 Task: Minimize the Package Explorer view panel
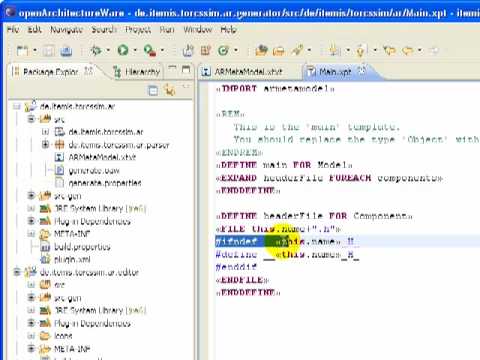click(172, 69)
